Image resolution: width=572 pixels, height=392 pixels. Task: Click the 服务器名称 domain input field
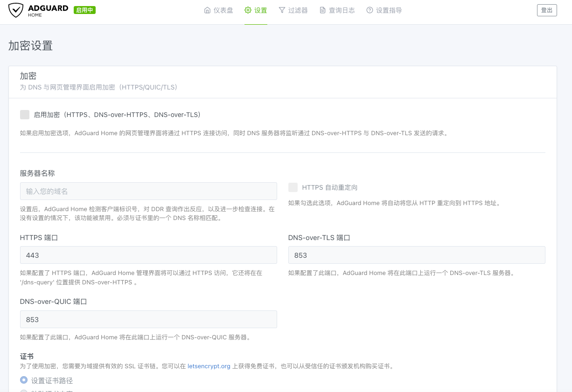click(148, 191)
